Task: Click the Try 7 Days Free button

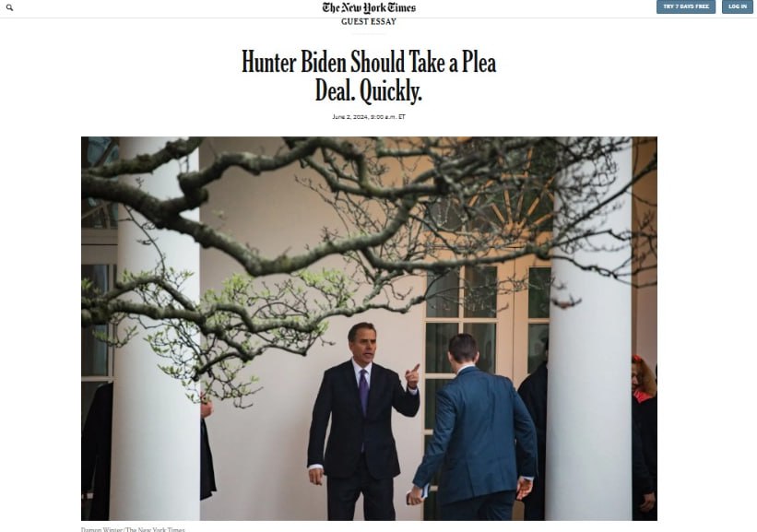Action: [686, 6]
